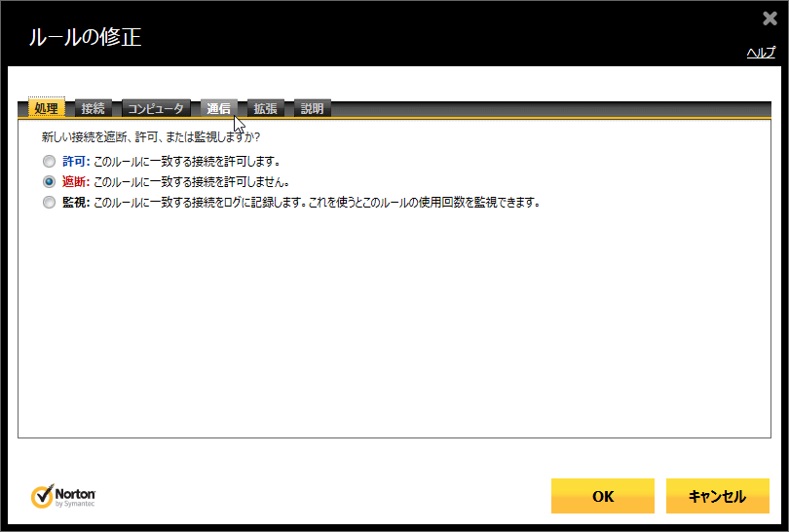
Task: Open the 拡張 tab
Action: (x=265, y=108)
